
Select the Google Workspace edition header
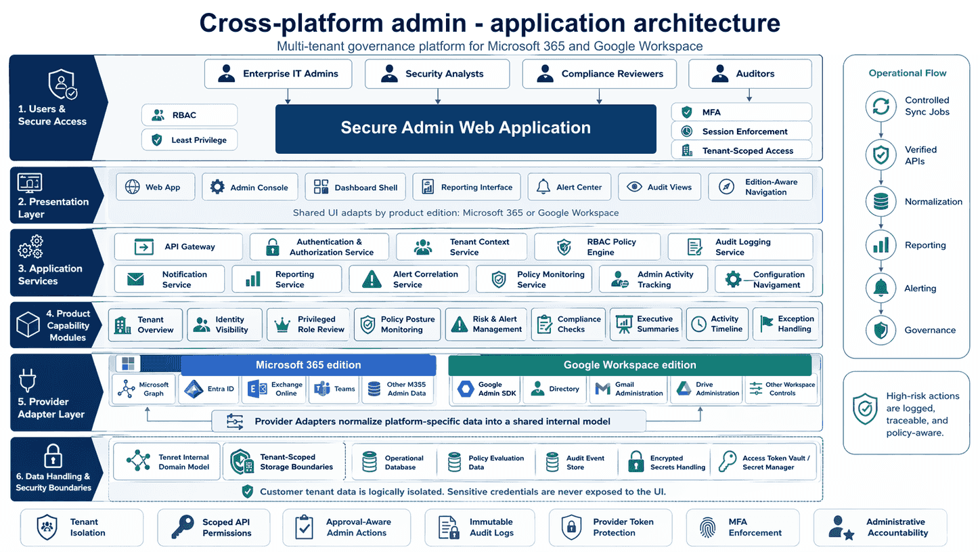coord(629,365)
